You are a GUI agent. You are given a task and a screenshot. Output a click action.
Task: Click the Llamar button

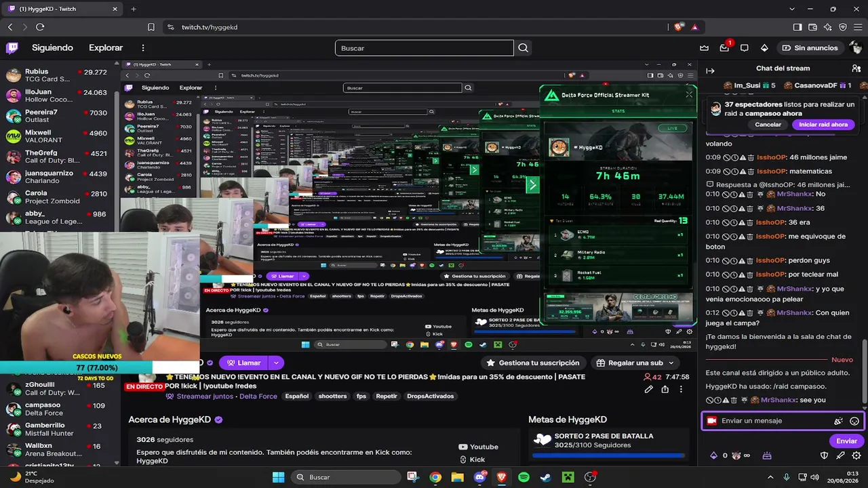pos(243,363)
